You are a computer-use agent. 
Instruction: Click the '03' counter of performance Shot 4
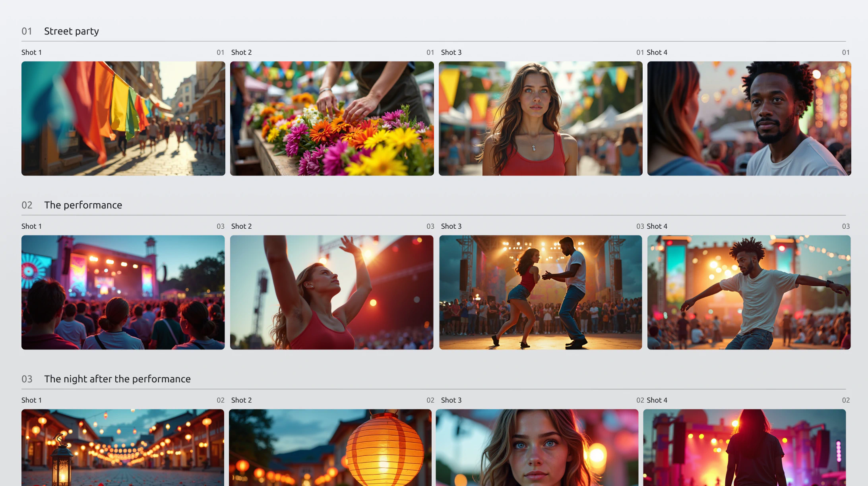click(x=846, y=226)
